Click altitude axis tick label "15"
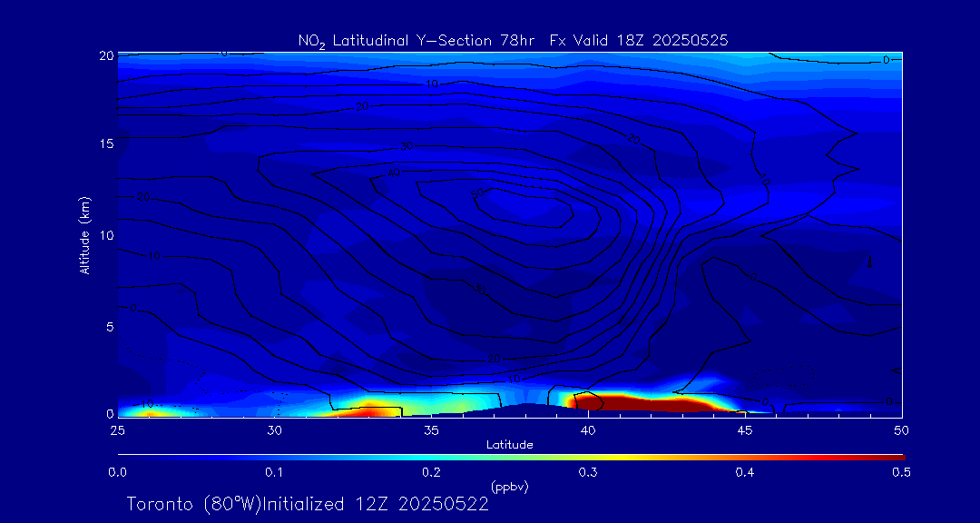The image size is (980, 523). coord(106,143)
